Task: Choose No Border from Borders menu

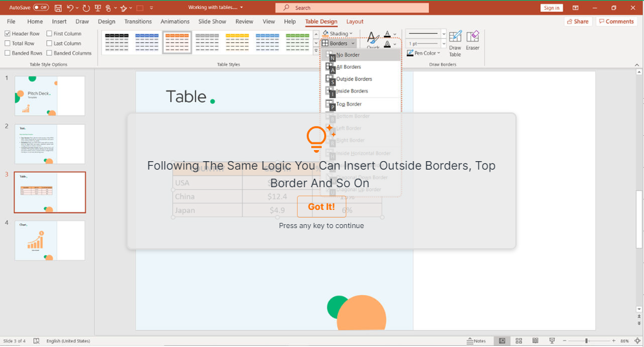Action: click(x=361, y=55)
